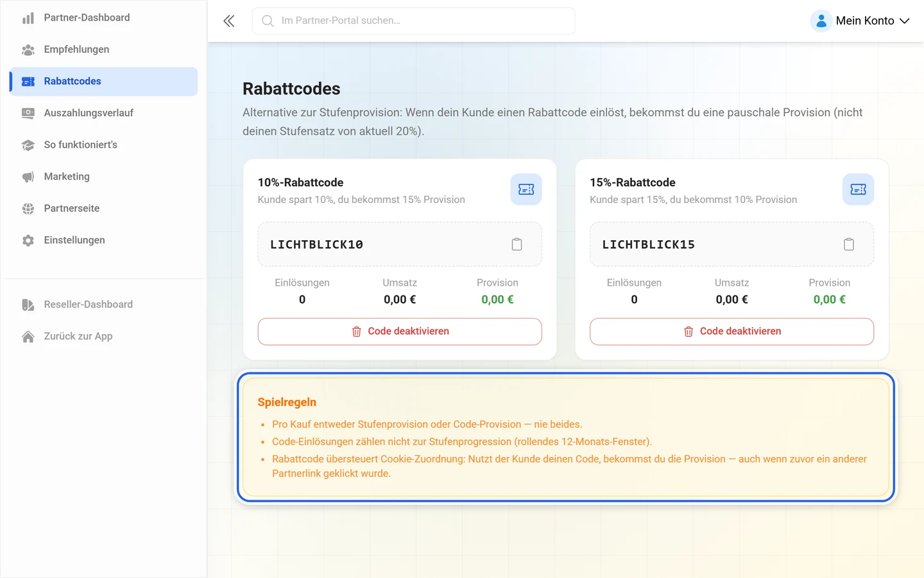Viewport: 924px width, 578px height.
Task: Click the Zurück zur App home icon
Action: [28, 337]
